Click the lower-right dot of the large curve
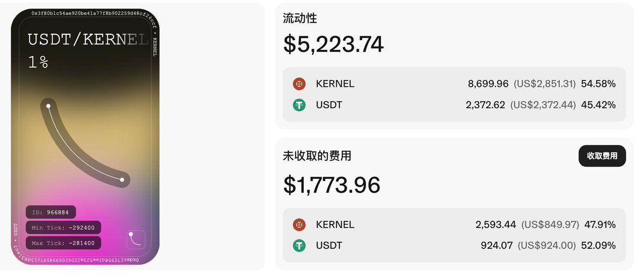The image size is (644, 276). pos(122,180)
